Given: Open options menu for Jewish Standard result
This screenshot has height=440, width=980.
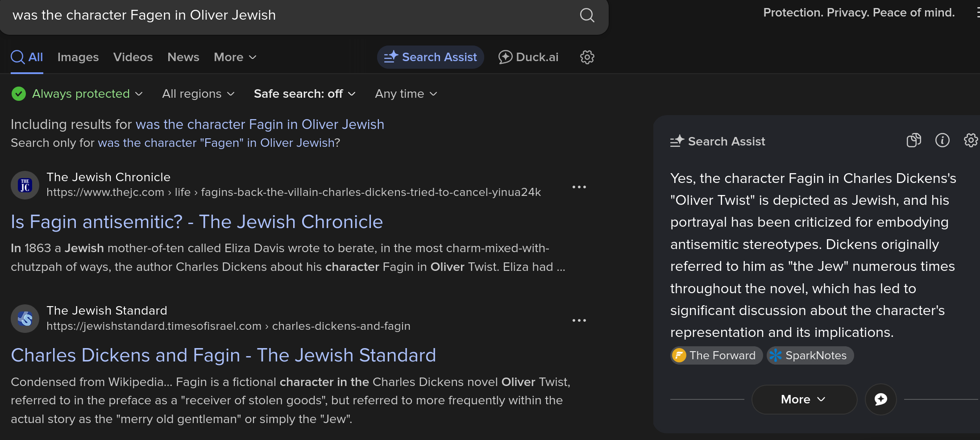Looking at the screenshot, I should [579, 320].
